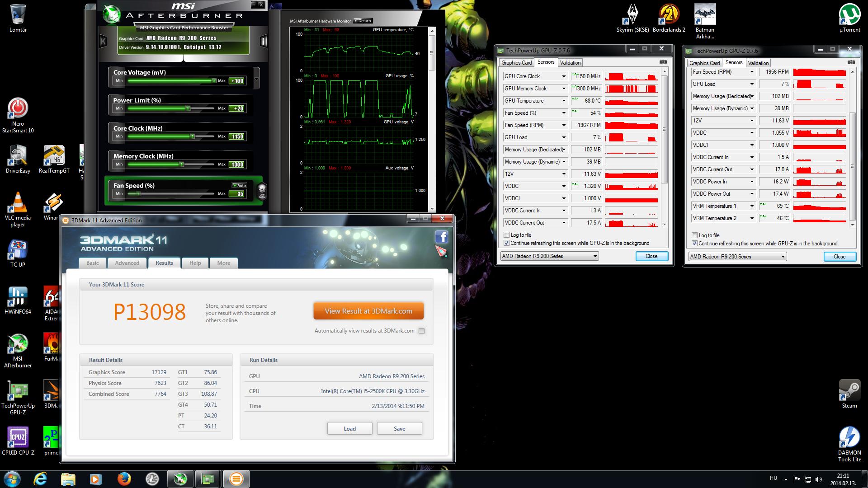
Task: Switch to Advanced tab in 3DMark
Action: [x=127, y=263]
